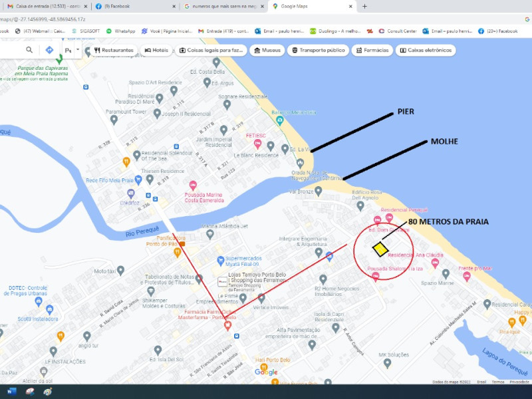This screenshot has width=532, height=399.
Task: Select the R2 Home Negócios Imobiliários pin
Action: pyautogui.click(x=323, y=279)
